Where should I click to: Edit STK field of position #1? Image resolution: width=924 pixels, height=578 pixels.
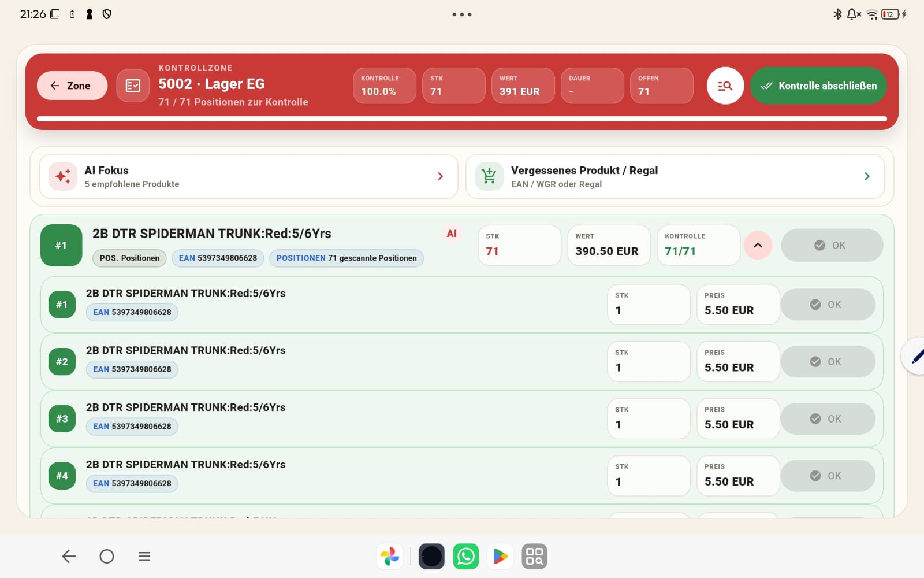(x=649, y=304)
